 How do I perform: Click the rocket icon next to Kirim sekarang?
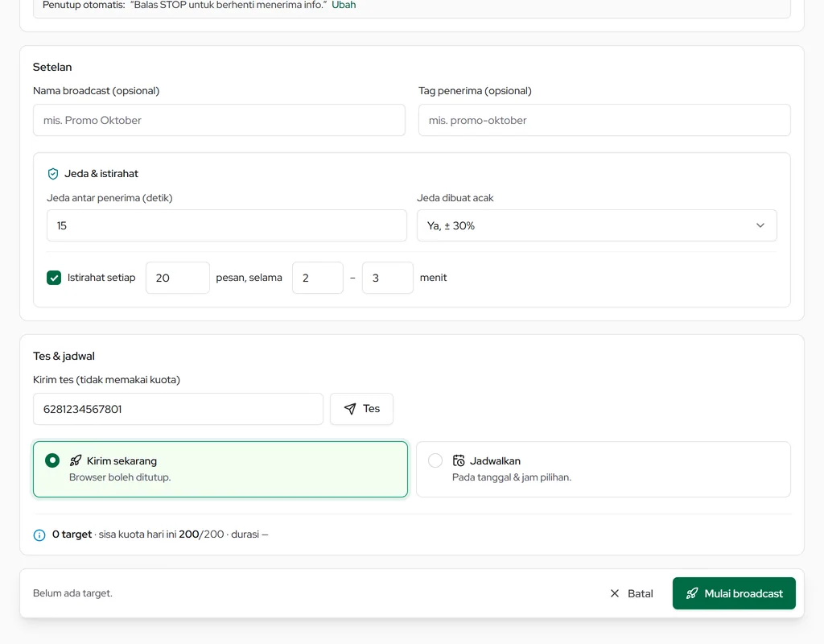(76, 460)
